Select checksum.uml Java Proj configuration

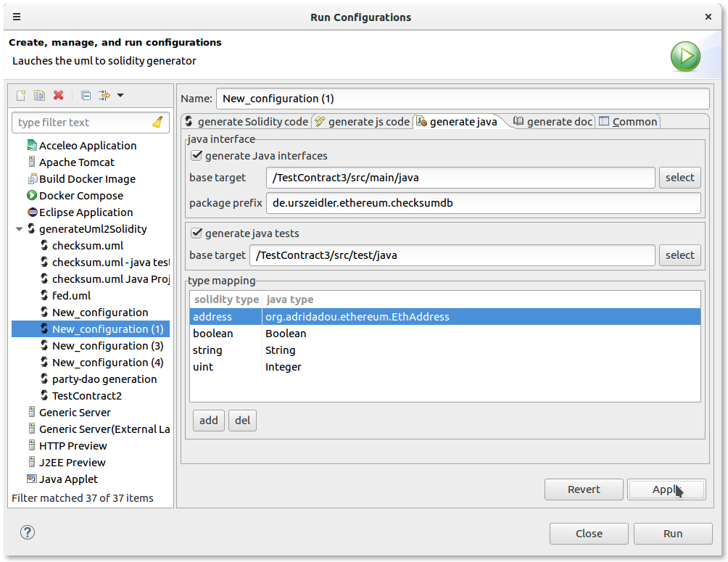click(110, 278)
